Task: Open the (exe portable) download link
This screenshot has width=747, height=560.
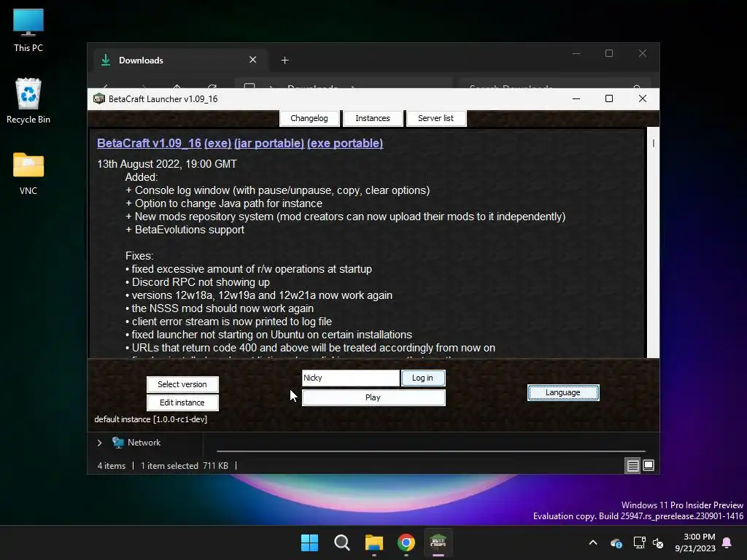Action: coord(345,144)
